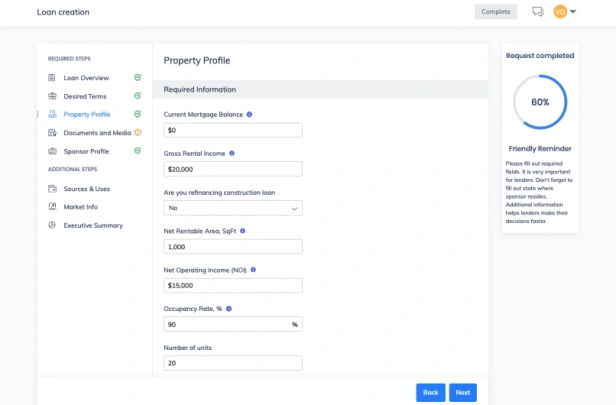Click the Documents and Media warning status icon
616x405 pixels.
(138, 132)
